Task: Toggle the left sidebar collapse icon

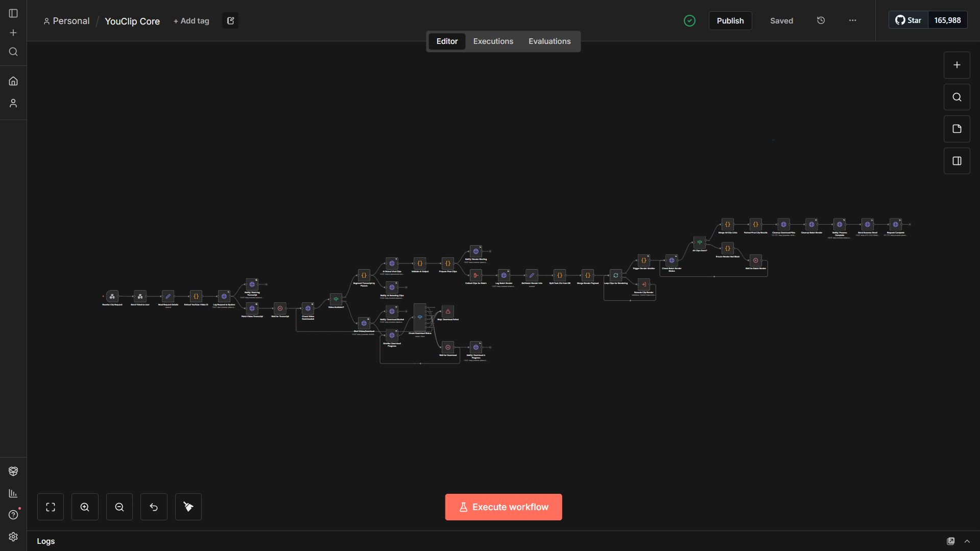Action: 13,13
